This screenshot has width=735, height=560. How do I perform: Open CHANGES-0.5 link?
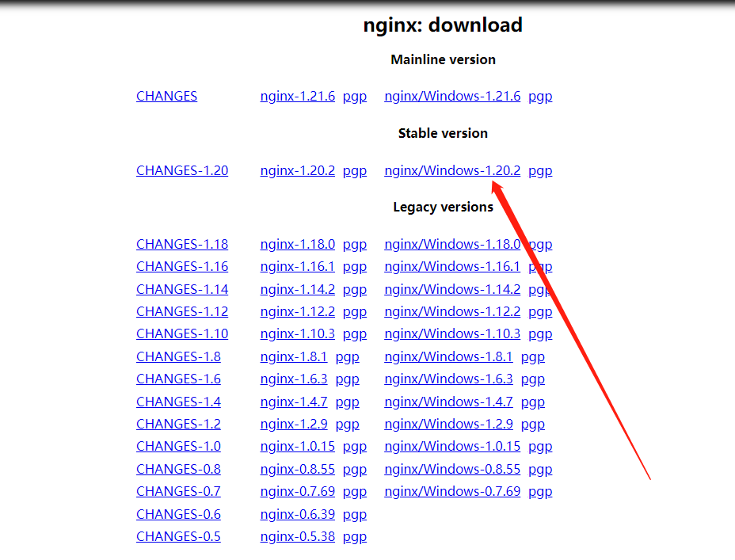[x=178, y=536]
